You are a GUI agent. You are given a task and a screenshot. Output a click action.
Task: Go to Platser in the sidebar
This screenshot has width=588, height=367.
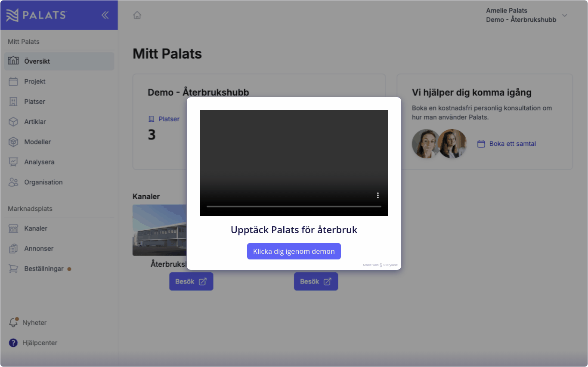pos(34,102)
